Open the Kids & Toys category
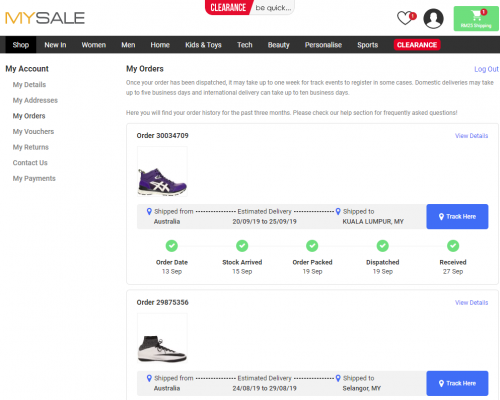 203,45
